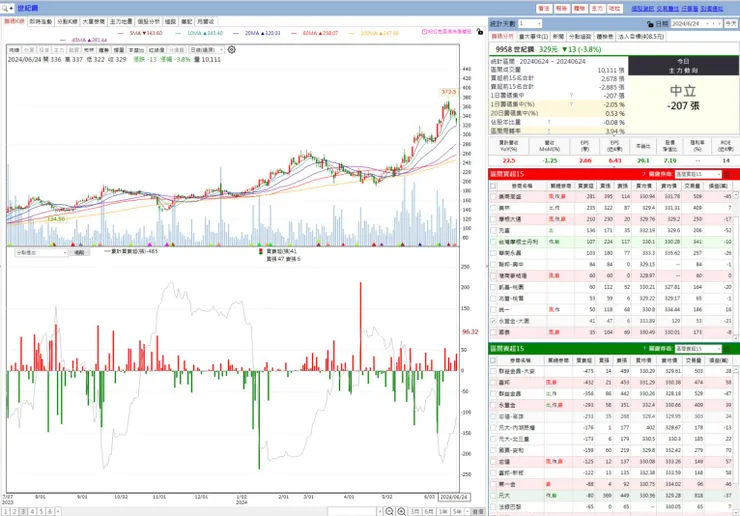Image resolution: width=740 pixels, height=516 pixels.
Task: Click the 100MA legend color line
Action: [x=351, y=33]
